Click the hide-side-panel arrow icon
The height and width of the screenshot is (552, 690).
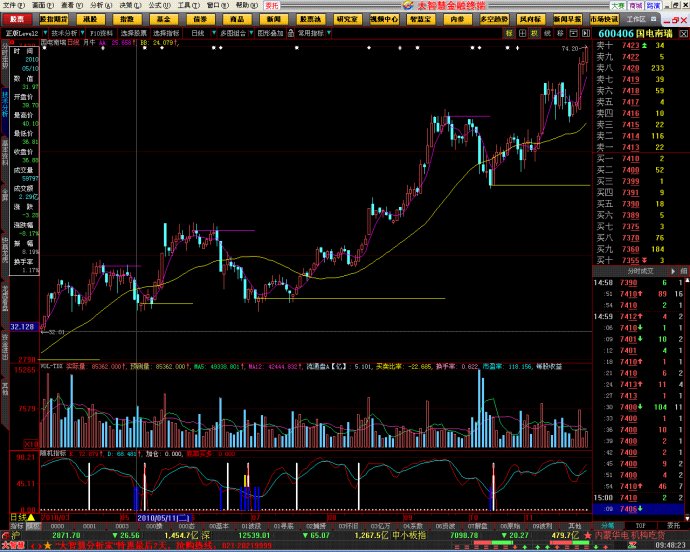586,33
